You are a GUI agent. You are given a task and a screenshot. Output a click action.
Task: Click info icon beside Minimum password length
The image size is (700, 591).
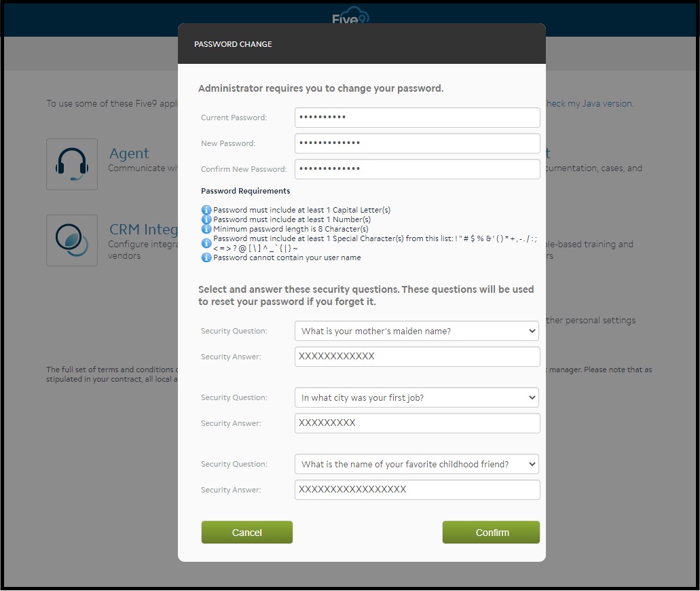[206, 229]
